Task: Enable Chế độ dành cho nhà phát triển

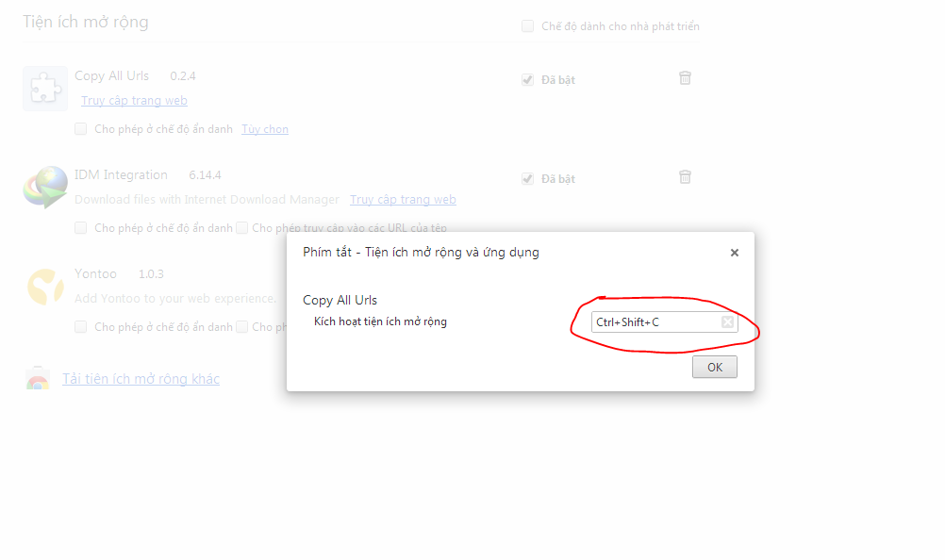Action: [527, 25]
